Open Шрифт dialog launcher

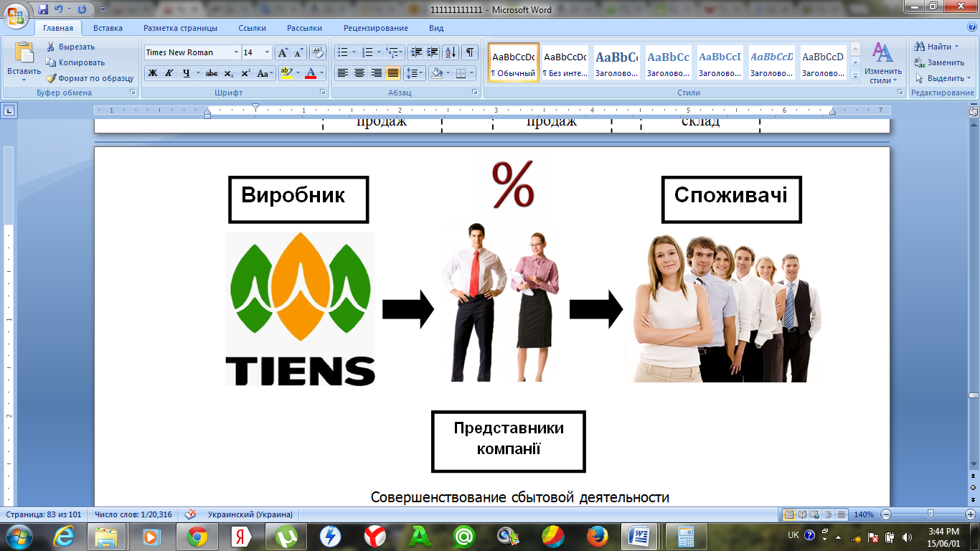322,93
